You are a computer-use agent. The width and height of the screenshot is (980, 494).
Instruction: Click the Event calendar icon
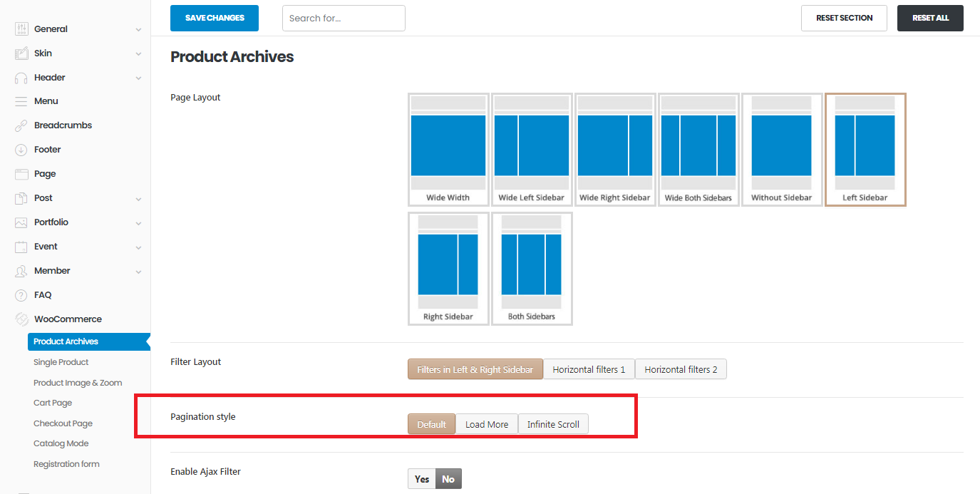pyautogui.click(x=21, y=247)
